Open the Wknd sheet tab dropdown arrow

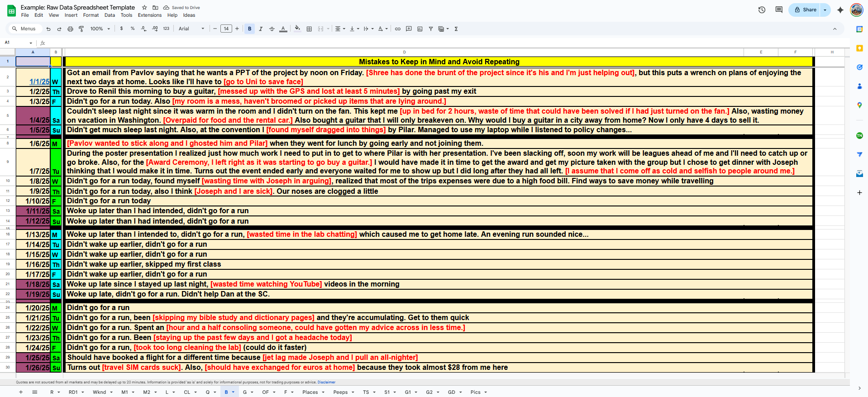click(111, 392)
